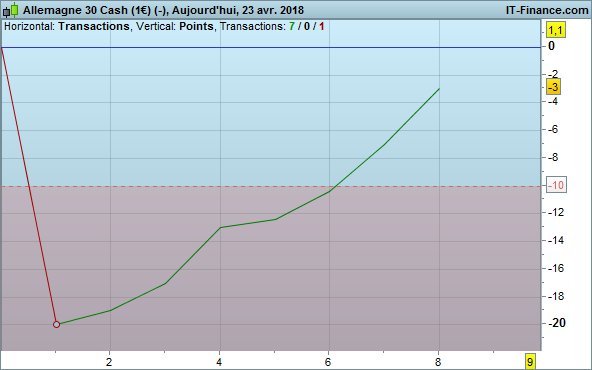The height and width of the screenshot is (370, 592).
Task: Click the -6 value on the vertical scale
Action: 553,129
